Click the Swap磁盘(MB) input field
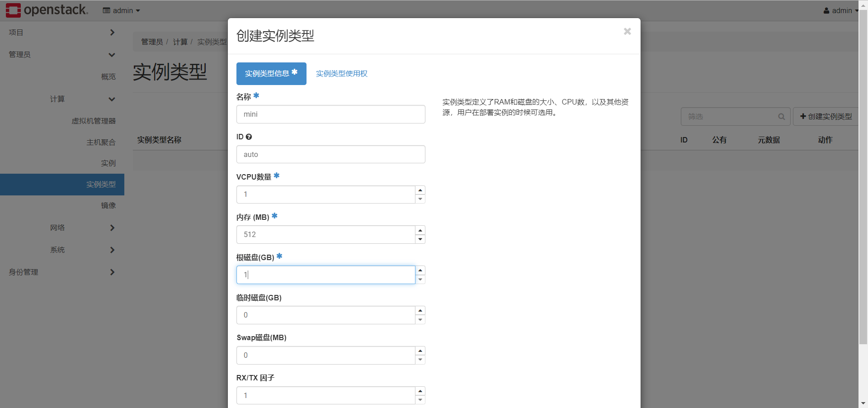 click(x=325, y=355)
